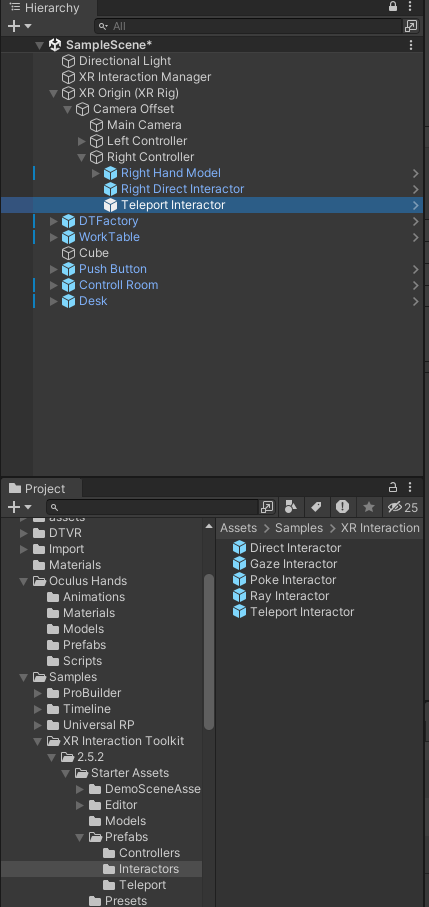Expand the DTFactory prefab

(x=54, y=221)
